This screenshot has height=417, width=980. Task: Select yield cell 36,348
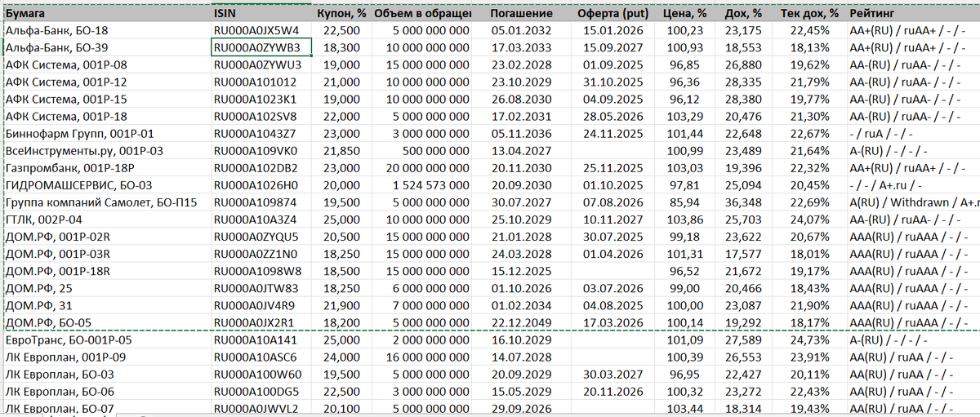tap(742, 202)
